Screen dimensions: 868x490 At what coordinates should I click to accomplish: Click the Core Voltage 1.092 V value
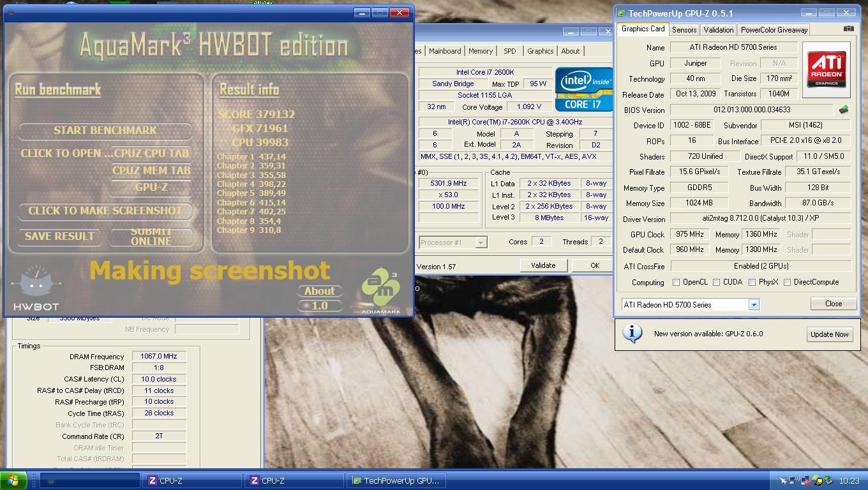528,107
